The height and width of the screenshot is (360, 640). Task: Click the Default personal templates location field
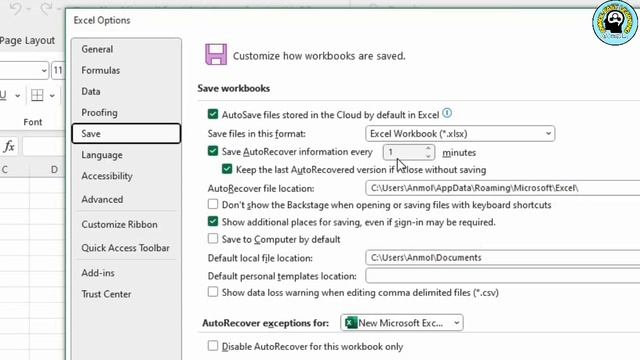[x=502, y=276]
